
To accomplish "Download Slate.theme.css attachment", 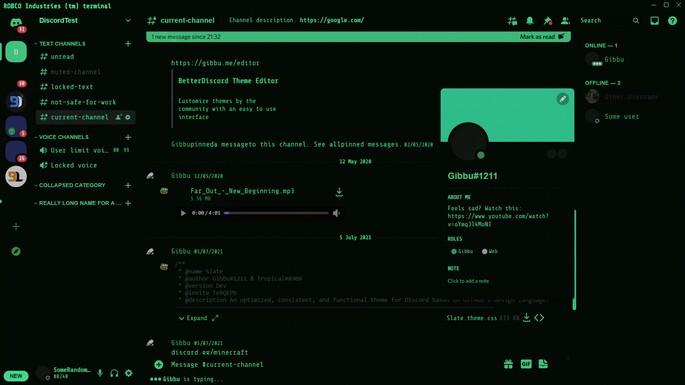I will [526, 318].
